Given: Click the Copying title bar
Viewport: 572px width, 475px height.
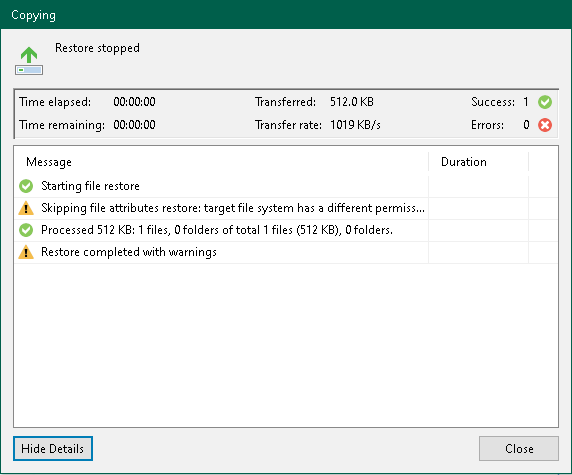Looking at the screenshot, I should pos(286,15).
